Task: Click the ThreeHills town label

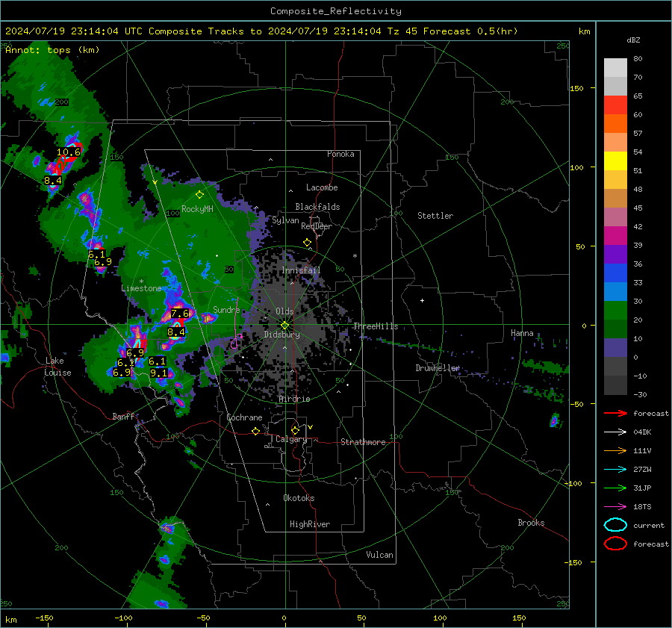Action: tap(376, 326)
